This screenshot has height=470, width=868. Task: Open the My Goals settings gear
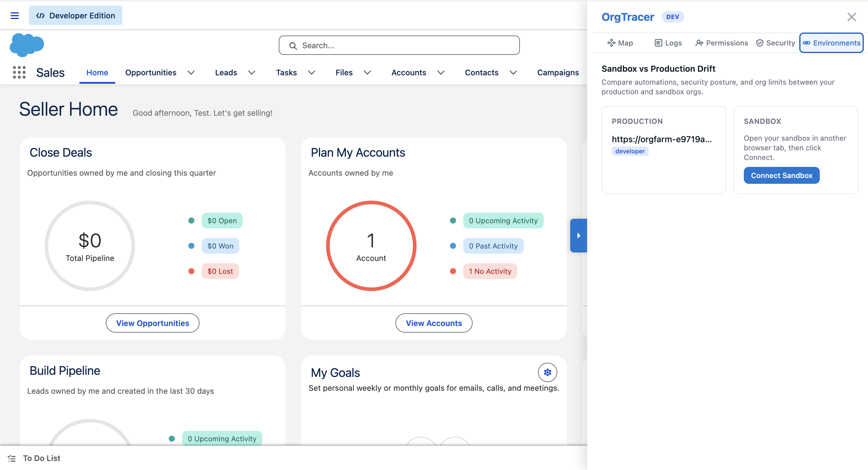click(547, 372)
